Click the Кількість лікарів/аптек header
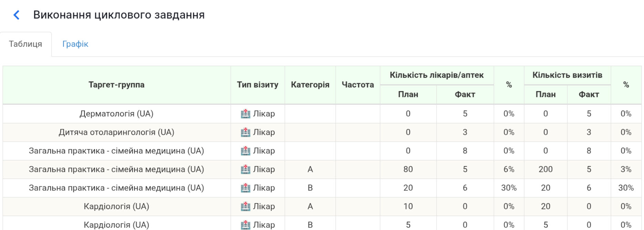 tap(437, 75)
